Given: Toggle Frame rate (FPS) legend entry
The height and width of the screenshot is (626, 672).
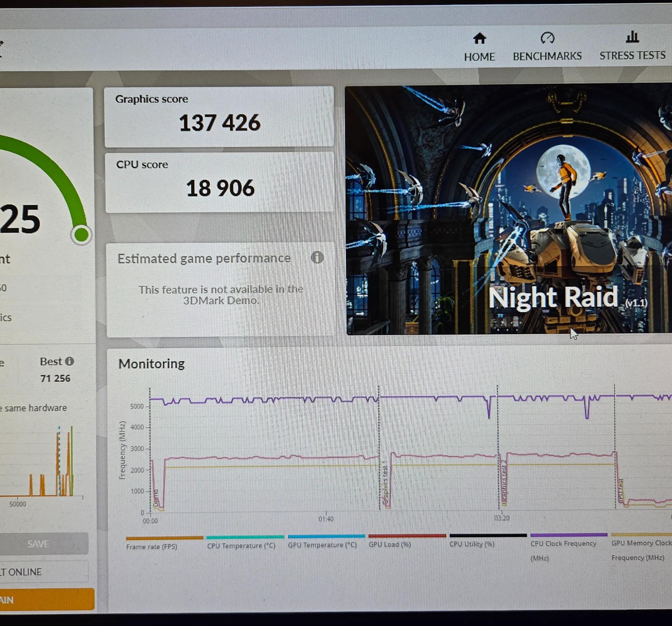Looking at the screenshot, I should (x=164, y=543).
